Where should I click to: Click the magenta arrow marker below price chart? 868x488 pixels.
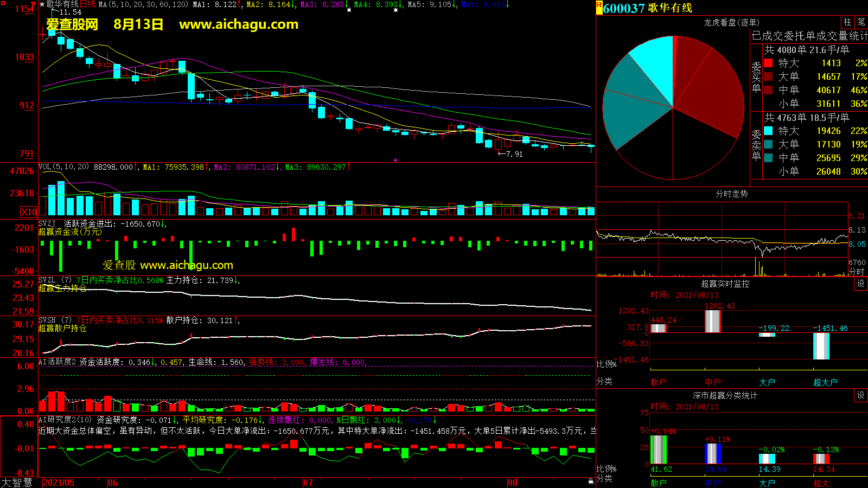pyautogui.click(x=395, y=160)
